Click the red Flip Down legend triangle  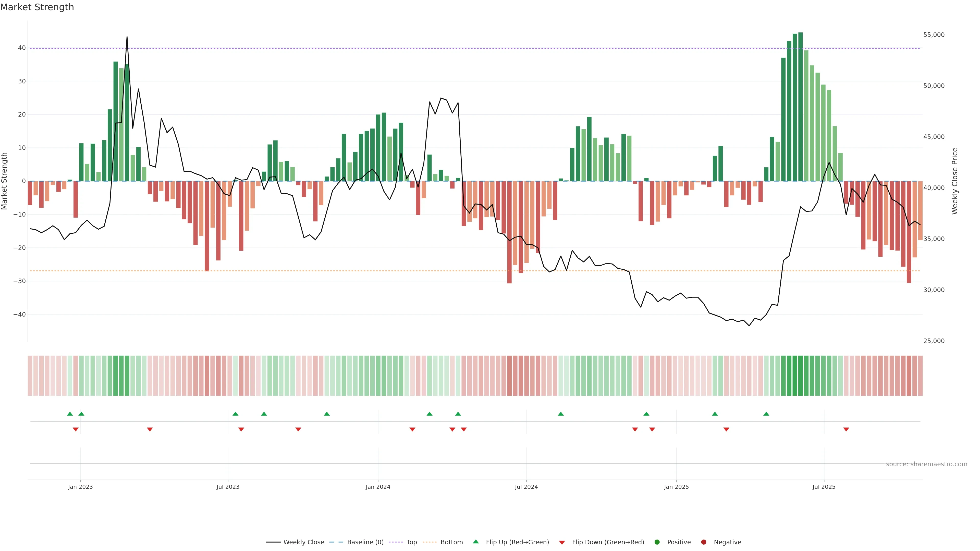pos(562,543)
